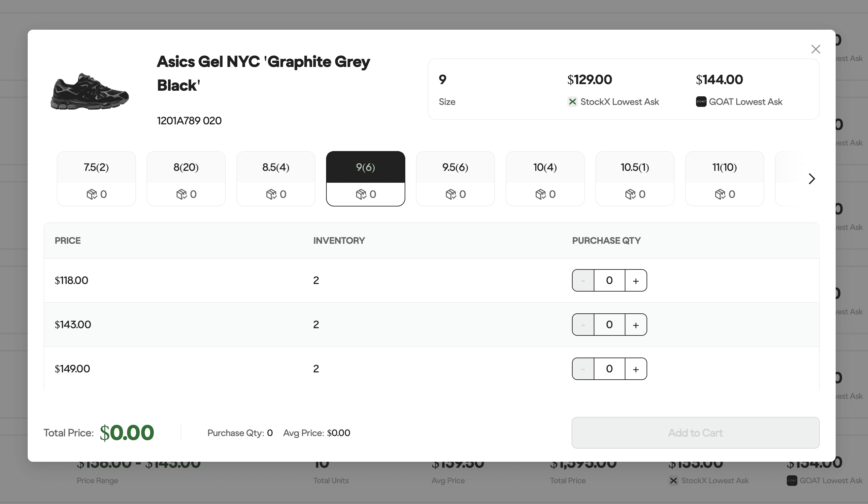Select size 10(4) tab
The width and height of the screenshot is (868, 504).
(545, 167)
